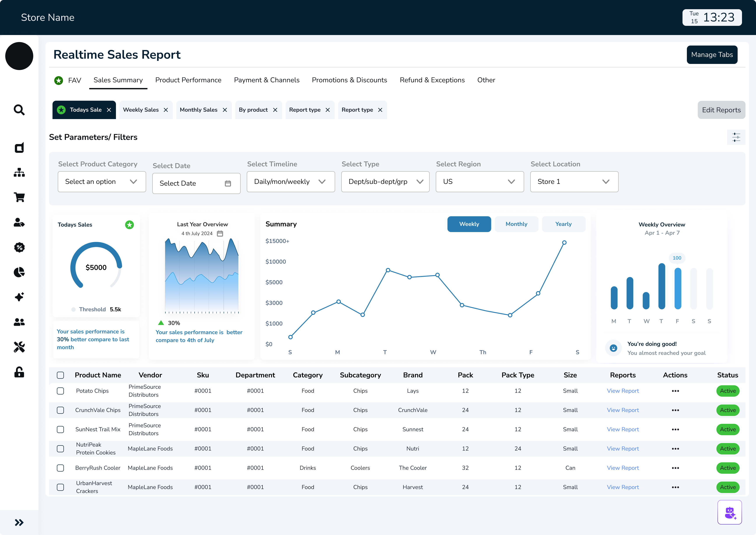Click the Select Date input field
This screenshot has height=535, width=756.
[196, 183]
